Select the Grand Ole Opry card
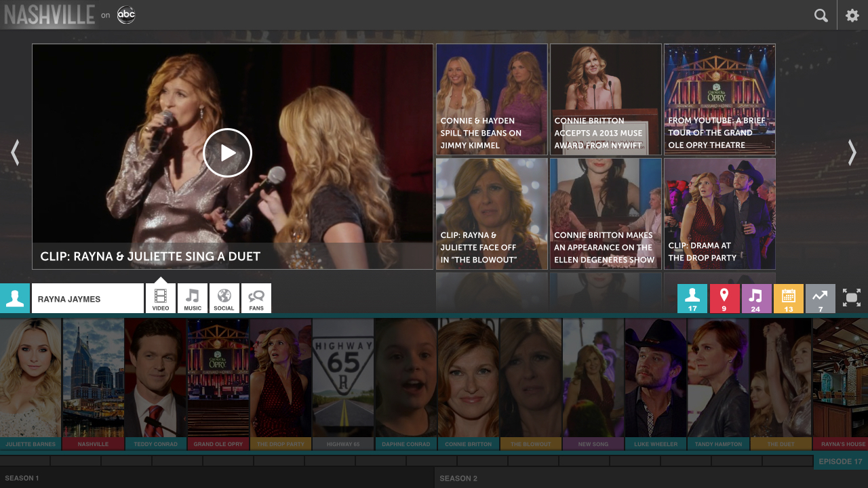 coord(218,384)
